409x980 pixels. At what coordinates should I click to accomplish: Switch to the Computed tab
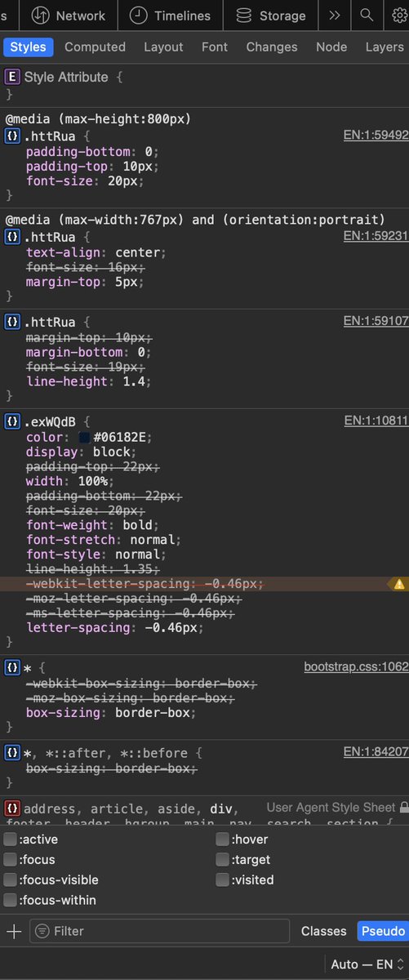[x=95, y=47]
